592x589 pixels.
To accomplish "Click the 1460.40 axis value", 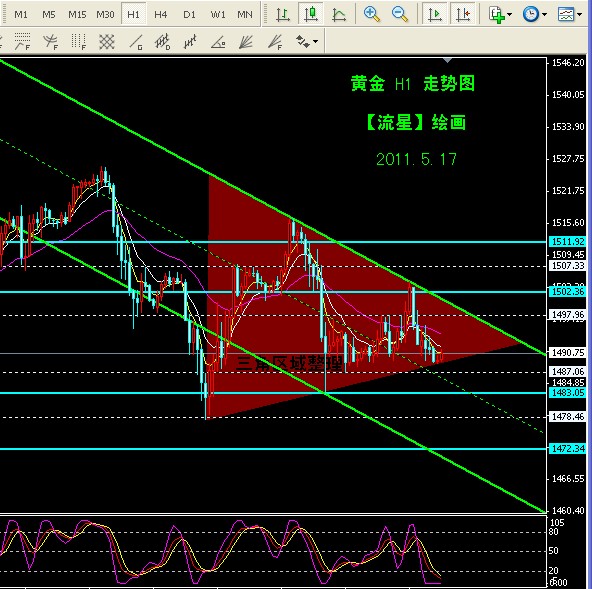I will (x=568, y=510).
